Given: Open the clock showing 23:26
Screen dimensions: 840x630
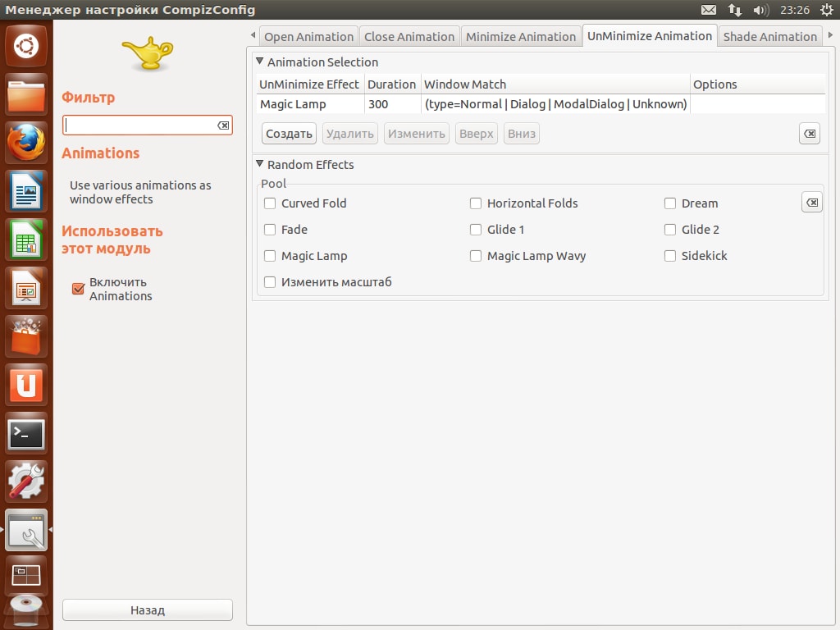Looking at the screenshot, I should tap(794, 10).
